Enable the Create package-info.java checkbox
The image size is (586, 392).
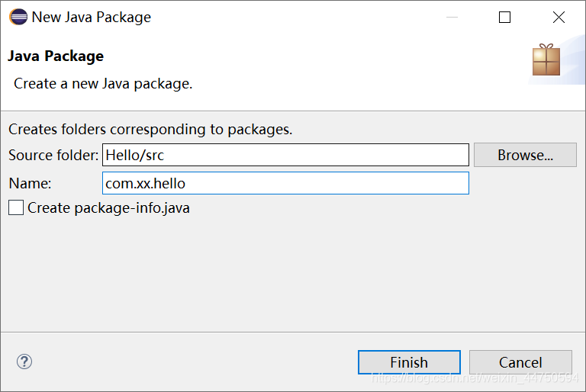point(16,207)
